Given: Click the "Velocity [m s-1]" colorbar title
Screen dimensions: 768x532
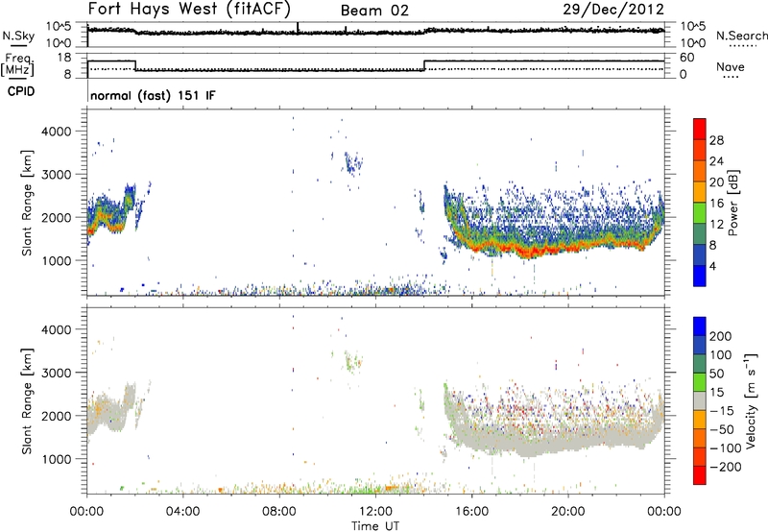Looking at the screenshot, I should pos(750,400).
